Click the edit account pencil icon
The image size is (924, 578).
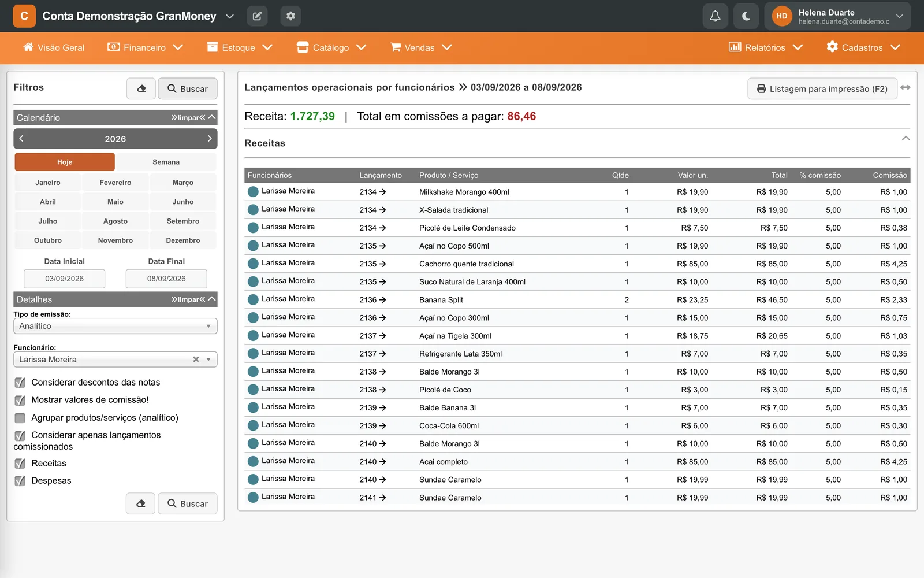pyautogui.click(x=257, y=16)
